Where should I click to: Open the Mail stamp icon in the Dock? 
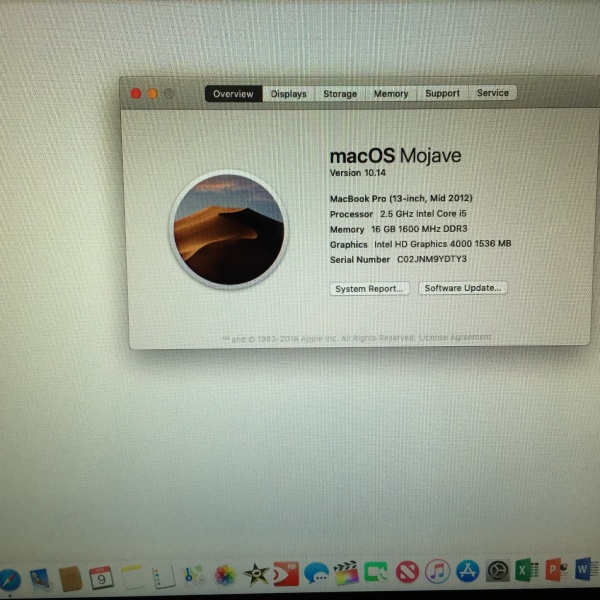coord(40,580)
